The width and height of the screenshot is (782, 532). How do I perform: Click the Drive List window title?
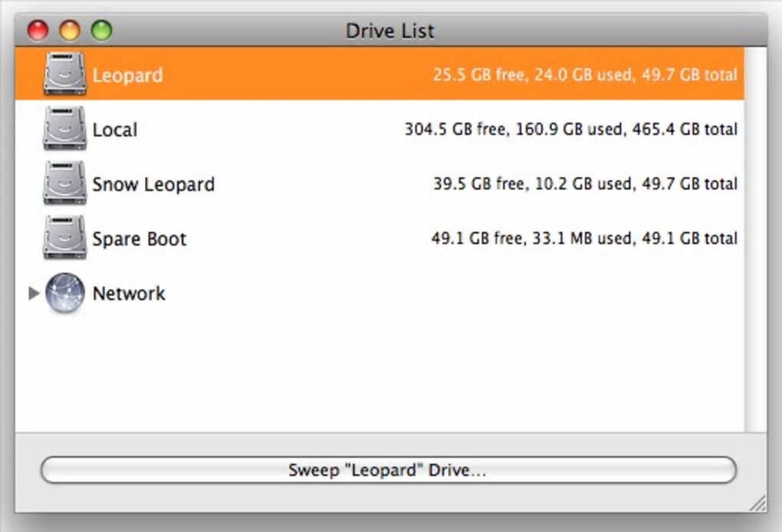(x=390, y=31)
